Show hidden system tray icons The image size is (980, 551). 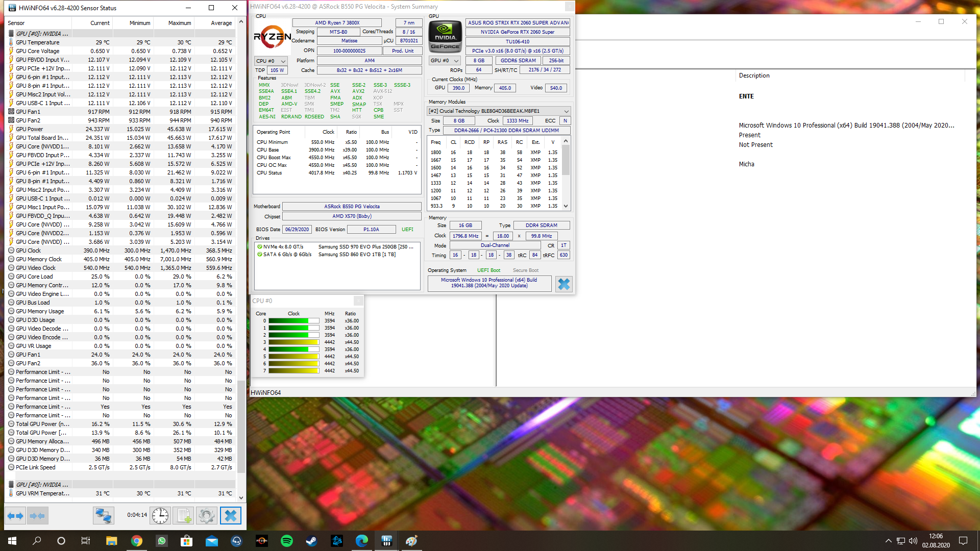[x=888, y=541]
